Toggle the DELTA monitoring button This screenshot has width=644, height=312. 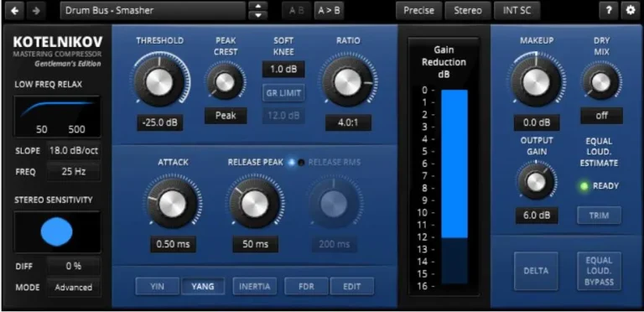pyautogui.click(x=536, y=271)
